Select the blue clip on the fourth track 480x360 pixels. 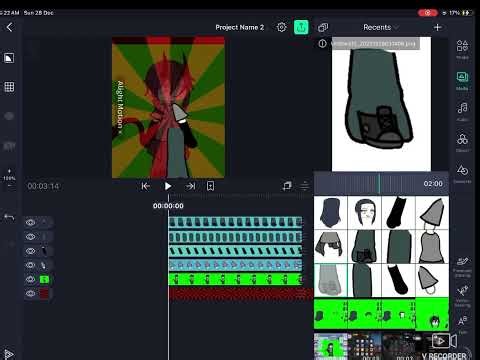(235, 265)
